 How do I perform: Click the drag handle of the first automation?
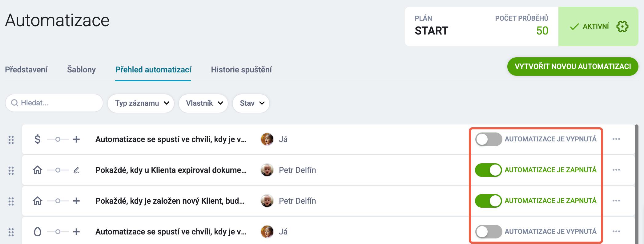coord(11,140)
